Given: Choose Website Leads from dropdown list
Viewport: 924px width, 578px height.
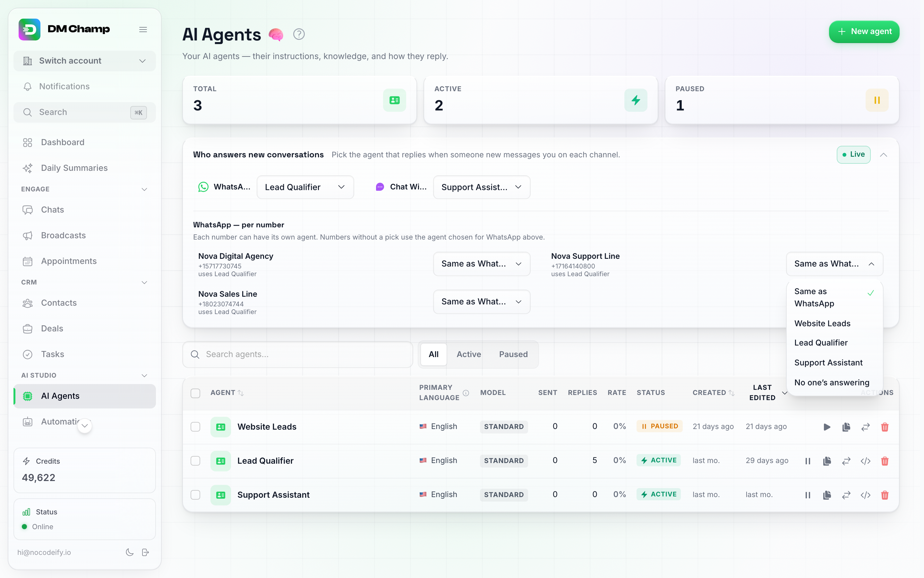Looking at the screenshot, I should pyautogui.click(x=834, y=323).
